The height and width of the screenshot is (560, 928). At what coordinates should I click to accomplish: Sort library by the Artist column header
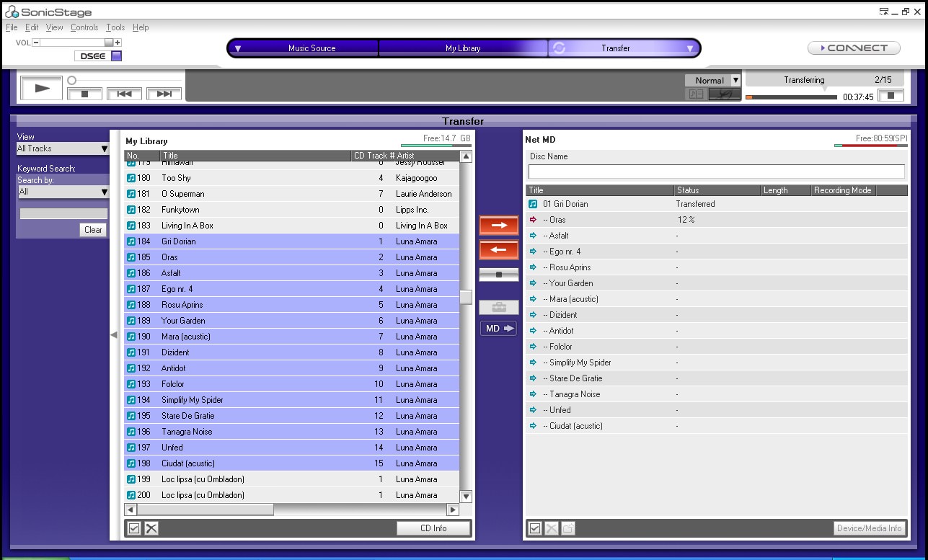[x=427, y=156]
